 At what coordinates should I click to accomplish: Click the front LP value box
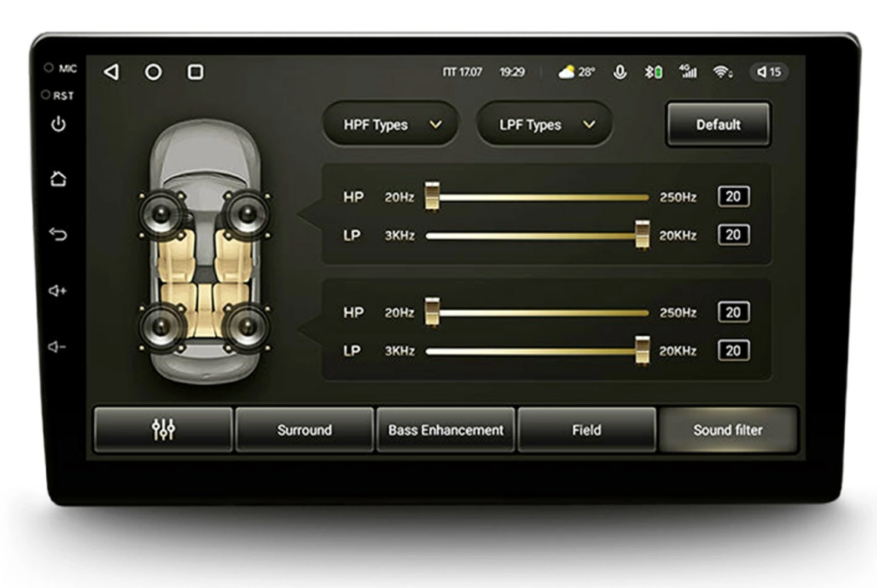[733, 234]
